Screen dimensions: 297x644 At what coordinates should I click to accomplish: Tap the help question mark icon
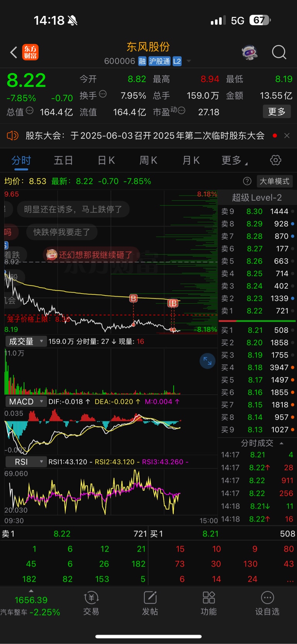point(247,181)
